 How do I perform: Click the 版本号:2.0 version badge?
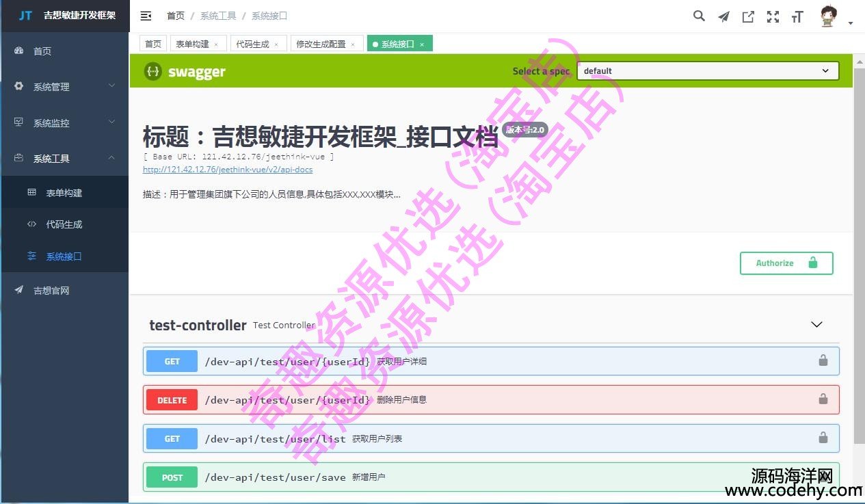524,130
